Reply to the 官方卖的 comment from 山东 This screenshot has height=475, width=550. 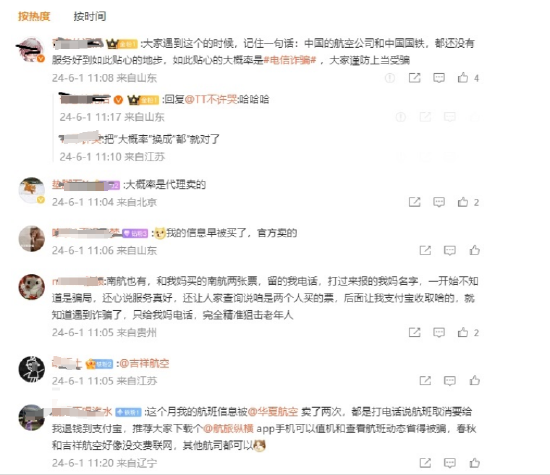[450, 250]
